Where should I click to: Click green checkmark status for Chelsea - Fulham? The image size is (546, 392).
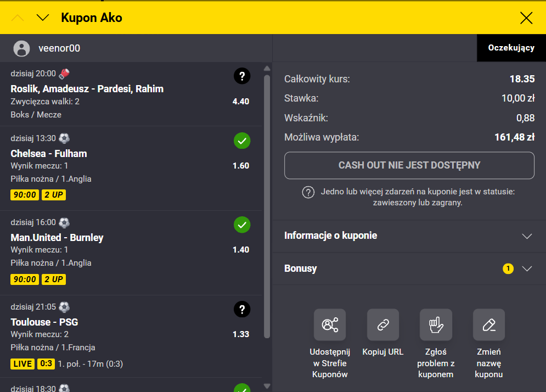pyautogui.click(x=242, y=141)
